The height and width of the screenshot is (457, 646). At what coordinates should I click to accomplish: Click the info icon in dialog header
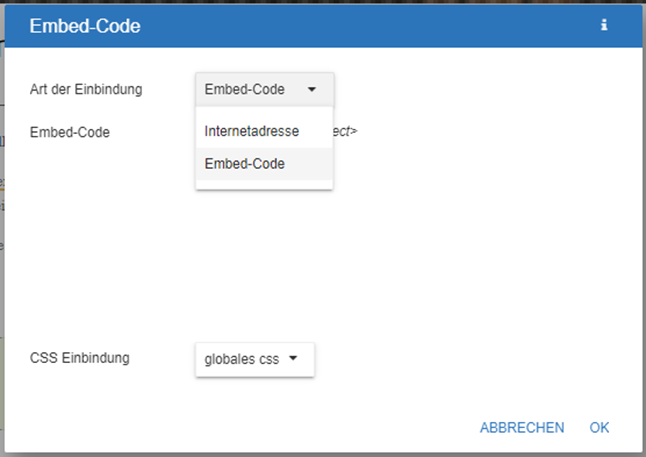pyautogui.click(x=604, y=26)
